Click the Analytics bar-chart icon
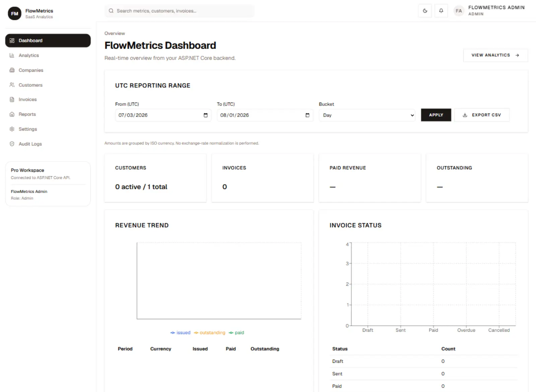536x392 pixels. point(12,55)
